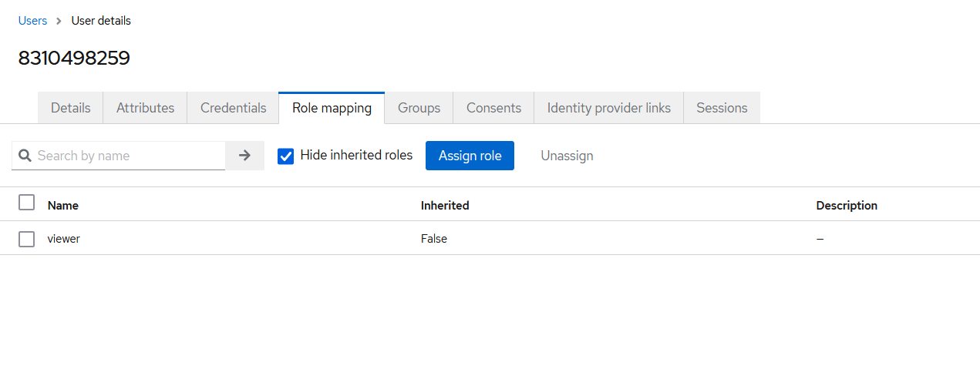Click the Unassign button
Image resolution: width=980 pixels, height=386 pixels.
(567, 156)
